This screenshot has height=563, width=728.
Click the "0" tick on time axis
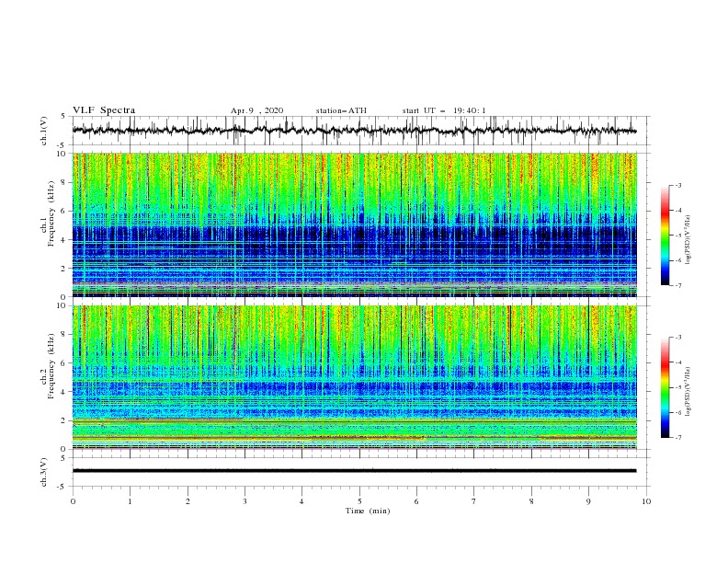(x=73, y=501)
